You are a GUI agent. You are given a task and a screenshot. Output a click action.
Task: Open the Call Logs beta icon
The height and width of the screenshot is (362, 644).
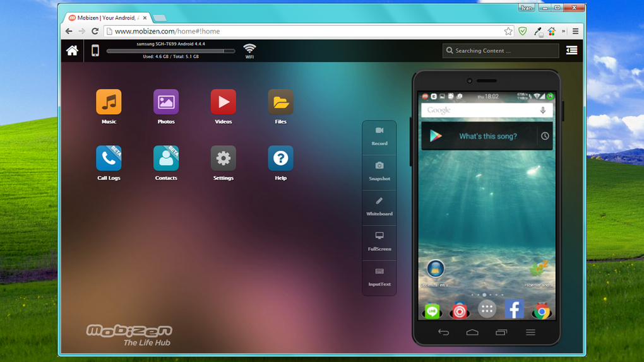[x=109, y=158]
